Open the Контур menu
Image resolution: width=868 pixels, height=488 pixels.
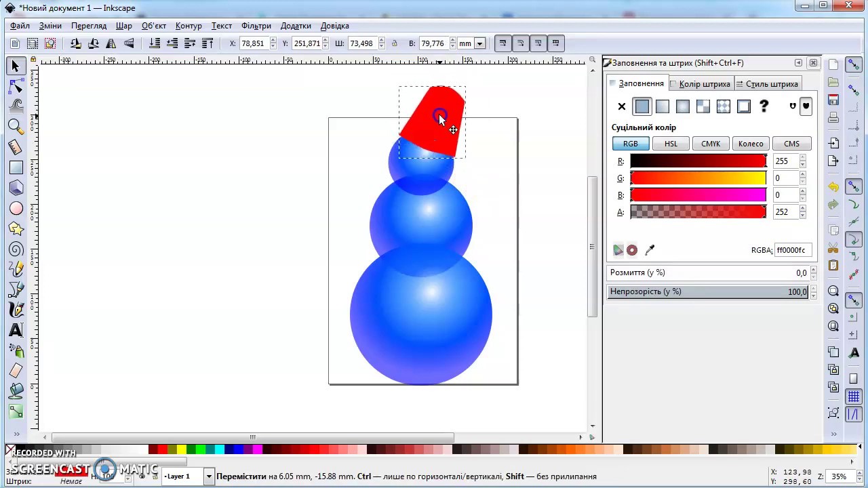tap(189, 26)
